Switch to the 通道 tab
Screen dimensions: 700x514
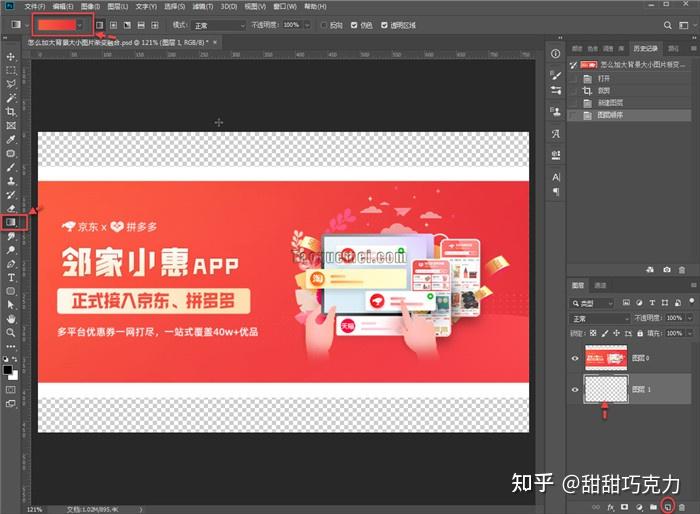(600, 285)
